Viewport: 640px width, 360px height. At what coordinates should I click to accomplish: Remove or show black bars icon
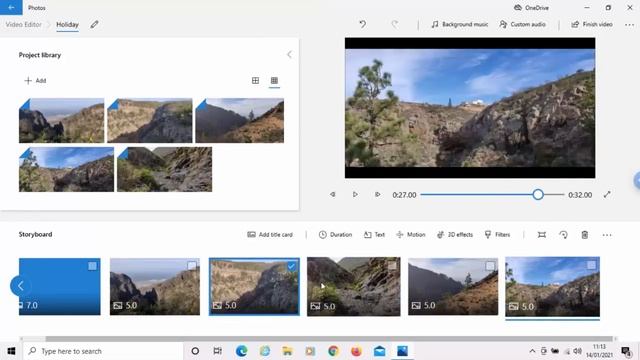click(x=542, y=235)
